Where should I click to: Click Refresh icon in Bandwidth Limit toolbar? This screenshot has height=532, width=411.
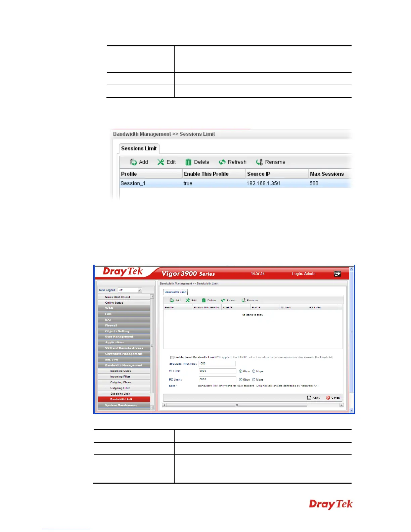pyautogui.click(x=223, y=300)
